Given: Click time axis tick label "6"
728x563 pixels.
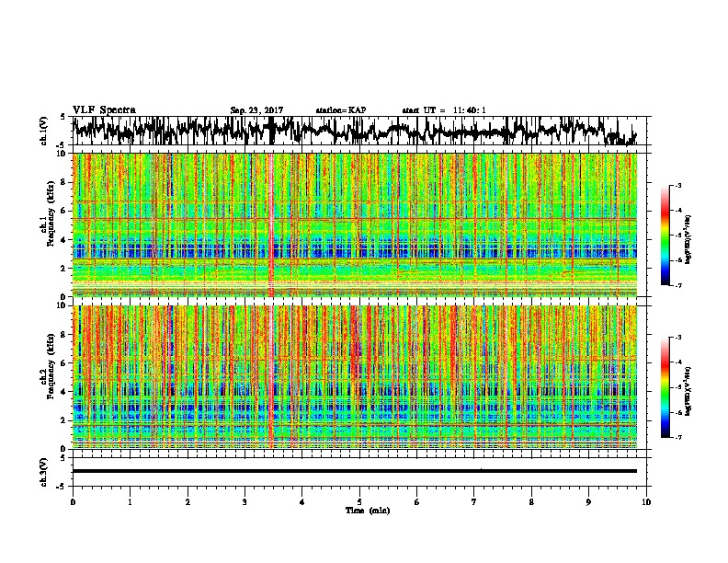Looking at the screenshot, I should (x=417, y=502).
